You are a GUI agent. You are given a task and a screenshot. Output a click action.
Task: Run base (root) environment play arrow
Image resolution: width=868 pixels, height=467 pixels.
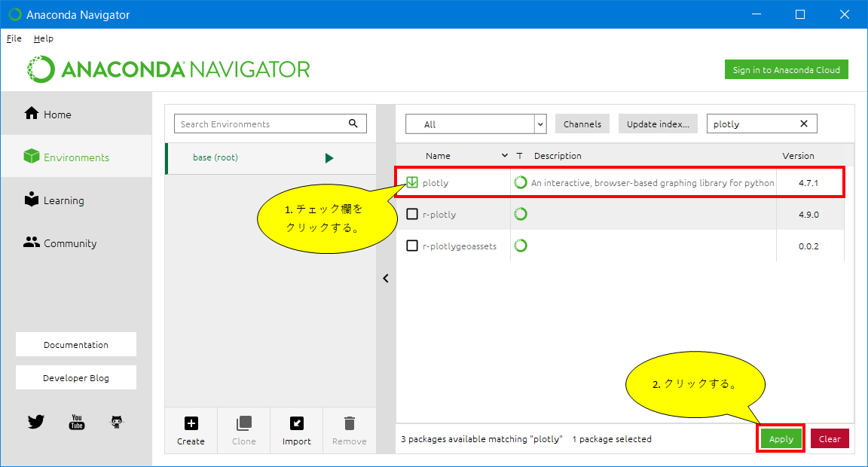pyautogui.click(x=329, y=158)
